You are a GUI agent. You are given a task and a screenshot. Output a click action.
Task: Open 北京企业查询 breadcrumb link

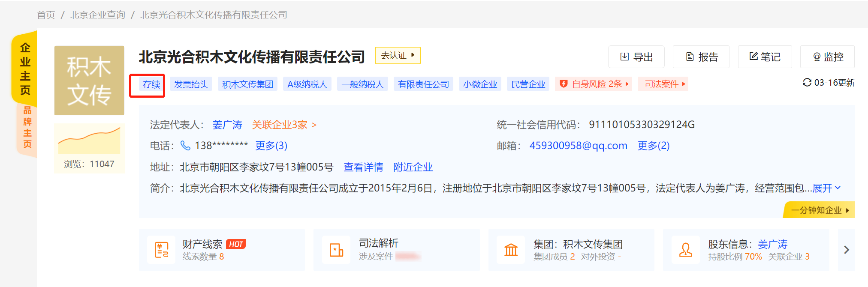[x=98, y=15]
